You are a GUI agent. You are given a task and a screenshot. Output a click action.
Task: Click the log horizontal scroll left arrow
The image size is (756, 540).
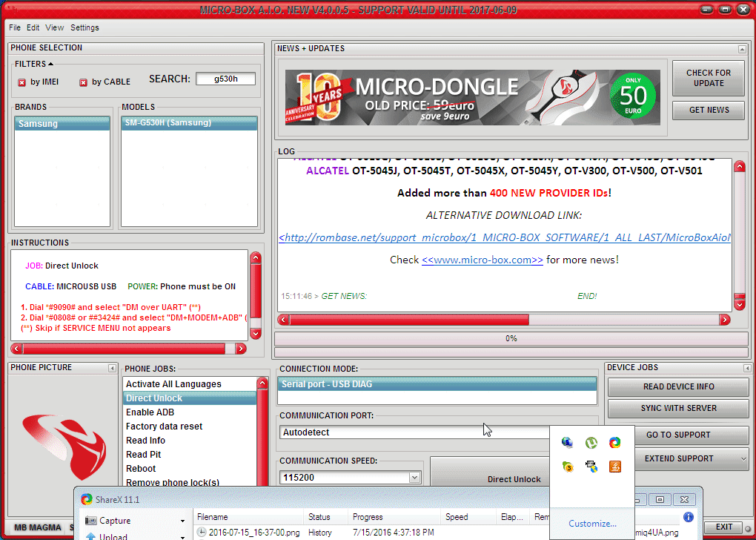point(283,320)
